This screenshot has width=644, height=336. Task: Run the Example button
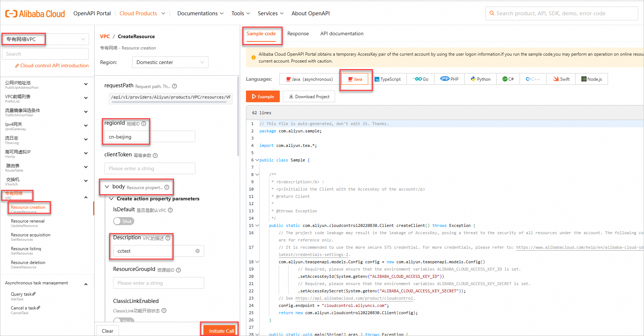point(263,96)
